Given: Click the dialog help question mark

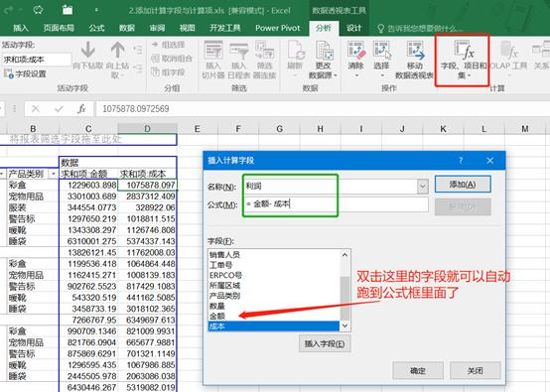Looking at the screenshot, I should click(x=461, y=161).
